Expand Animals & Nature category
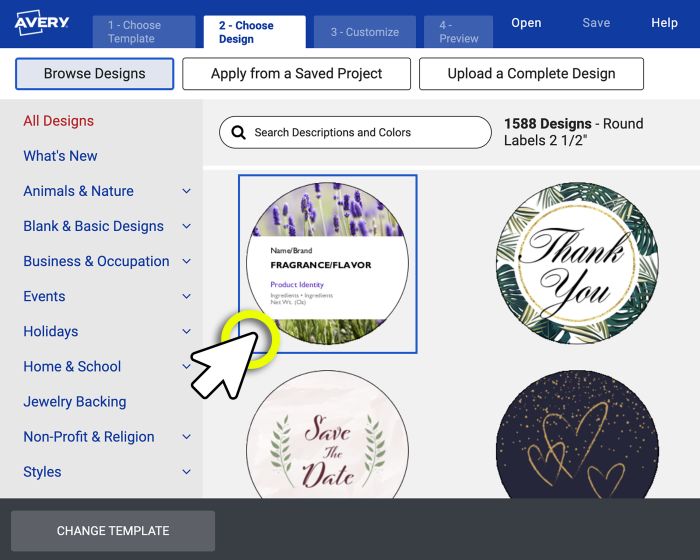This screenshot has width=700, height=560. tap(186, 191)
